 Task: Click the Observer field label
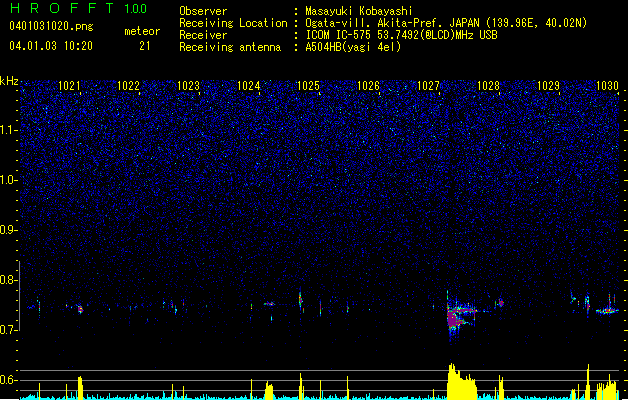point(203,11)
